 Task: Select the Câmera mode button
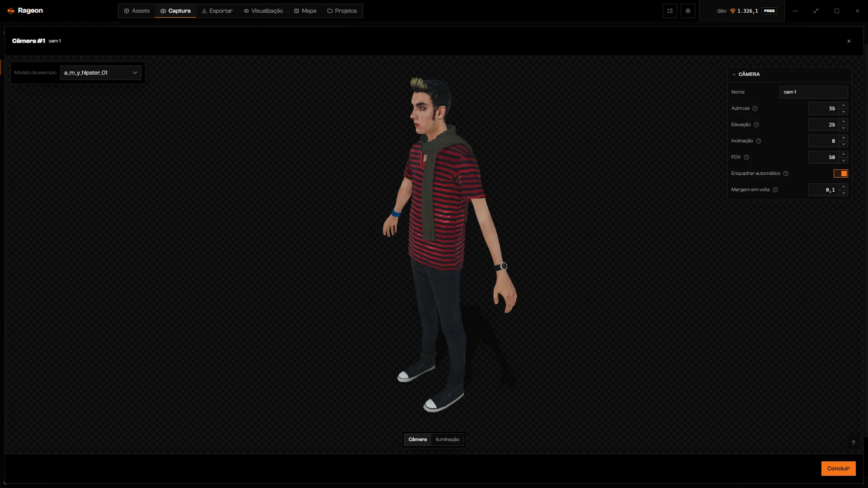[418, 440]
